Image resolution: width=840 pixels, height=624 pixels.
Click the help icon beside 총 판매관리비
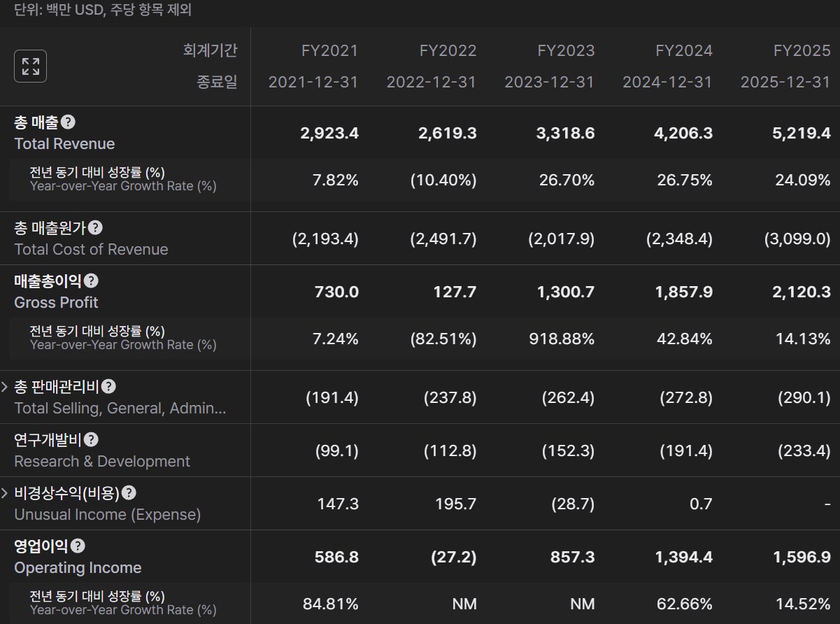[x=108, y=386]
